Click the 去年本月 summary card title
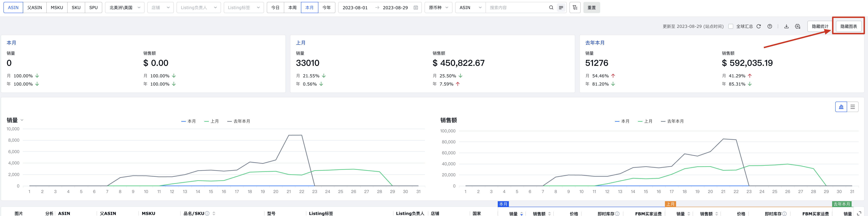 [595, 43]
